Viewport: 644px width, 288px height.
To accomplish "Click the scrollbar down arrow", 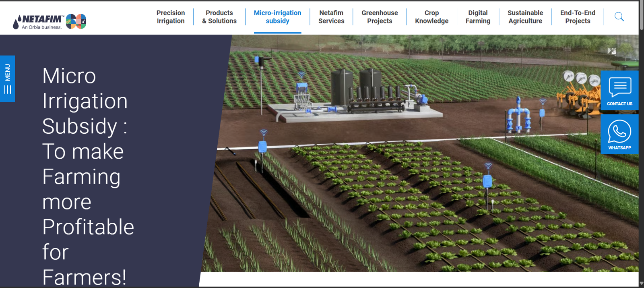I will [x=641, y=284].
